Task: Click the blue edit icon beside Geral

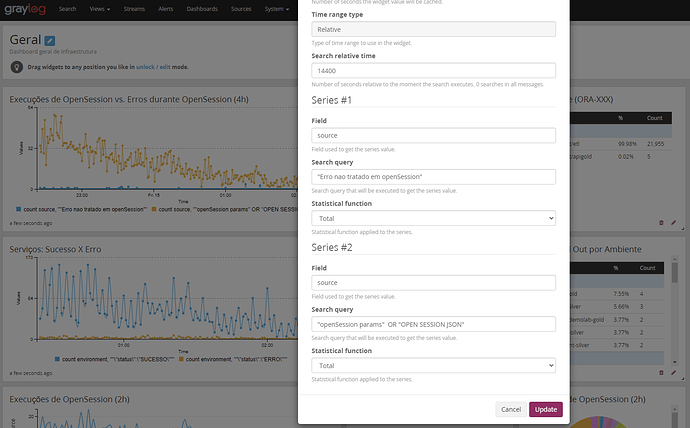Action: click(50, 41)
